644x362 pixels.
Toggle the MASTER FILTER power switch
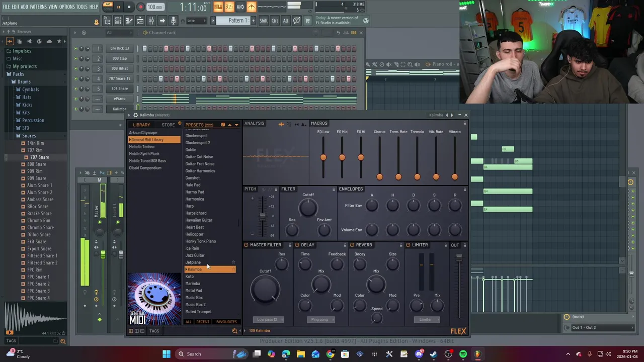click(246, 245)
